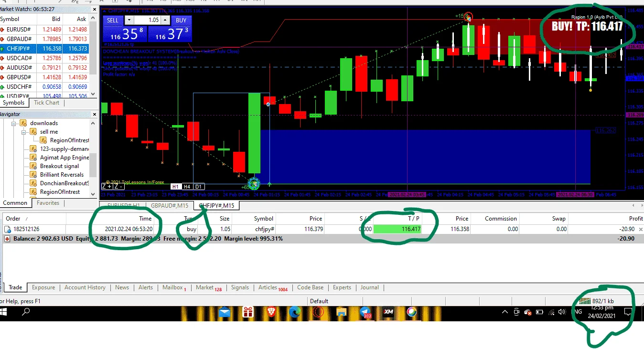
Task: Switch chart to H1 timeframe button
Action: (x=175, y=187)
